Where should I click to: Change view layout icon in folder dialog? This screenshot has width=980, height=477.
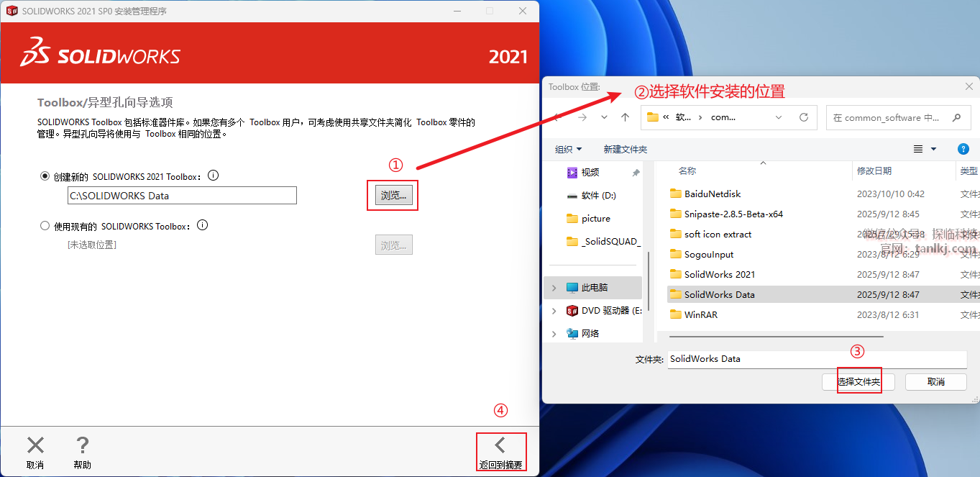click(918, 149)
